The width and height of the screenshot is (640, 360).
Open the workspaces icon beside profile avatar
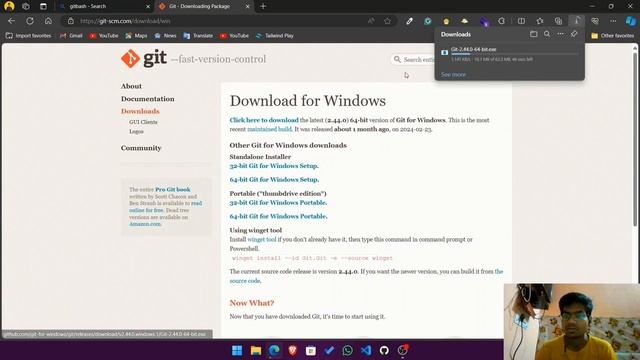26,6
